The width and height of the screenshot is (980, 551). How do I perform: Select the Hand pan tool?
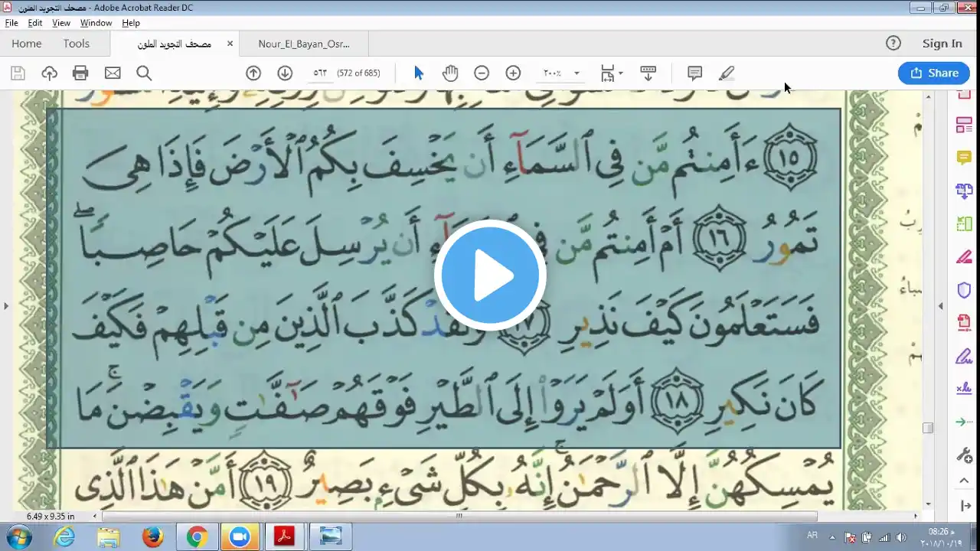[450, 73]
